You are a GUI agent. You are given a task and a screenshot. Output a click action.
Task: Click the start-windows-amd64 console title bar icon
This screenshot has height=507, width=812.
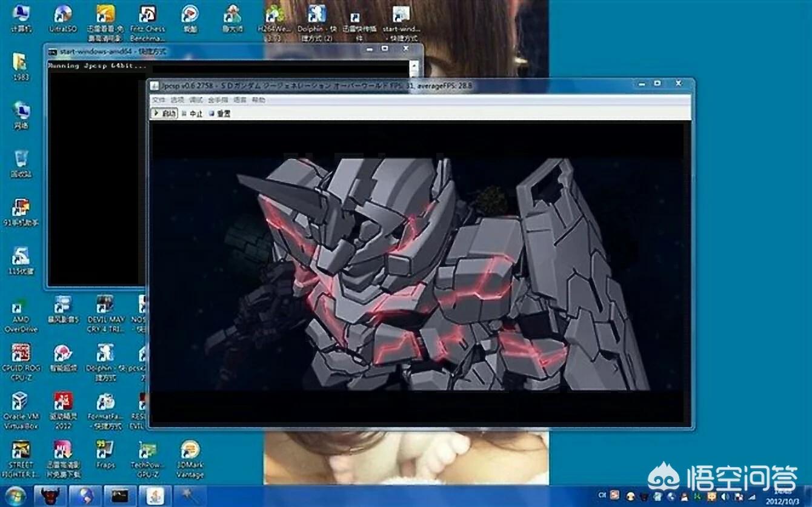click(53, 52)
